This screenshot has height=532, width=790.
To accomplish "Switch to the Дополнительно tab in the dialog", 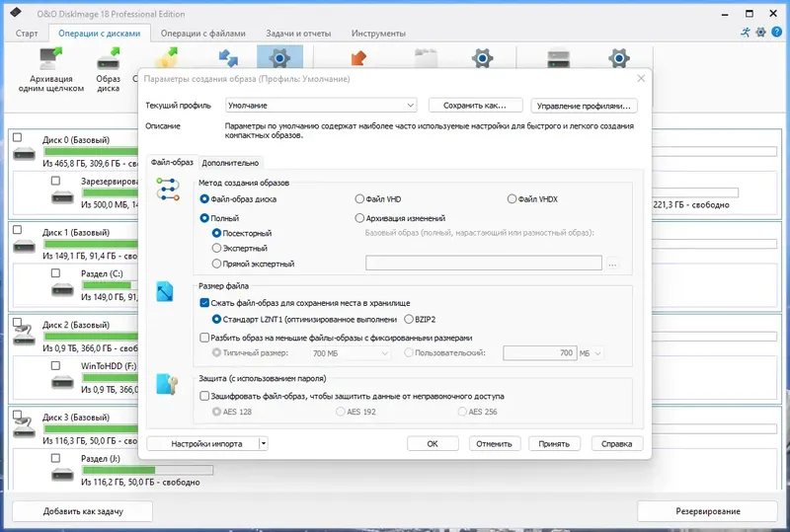I will pyautogui.click(x=230, y=163).
